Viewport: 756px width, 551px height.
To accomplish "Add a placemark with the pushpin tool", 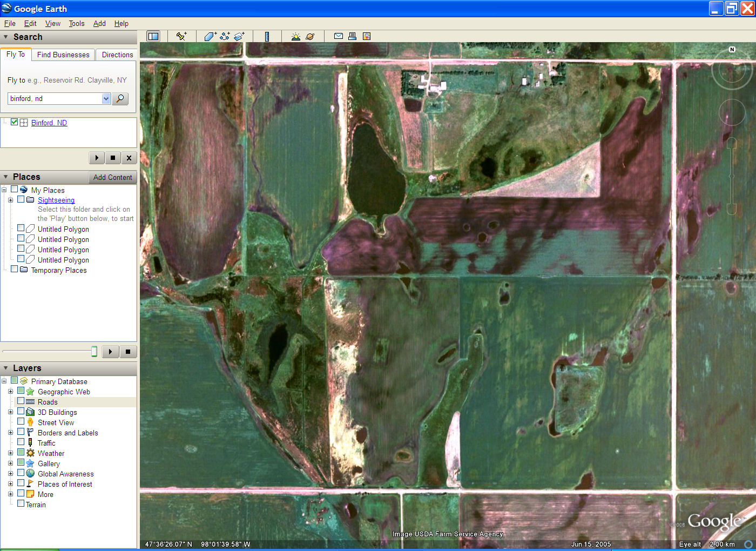I will (181, 36).
